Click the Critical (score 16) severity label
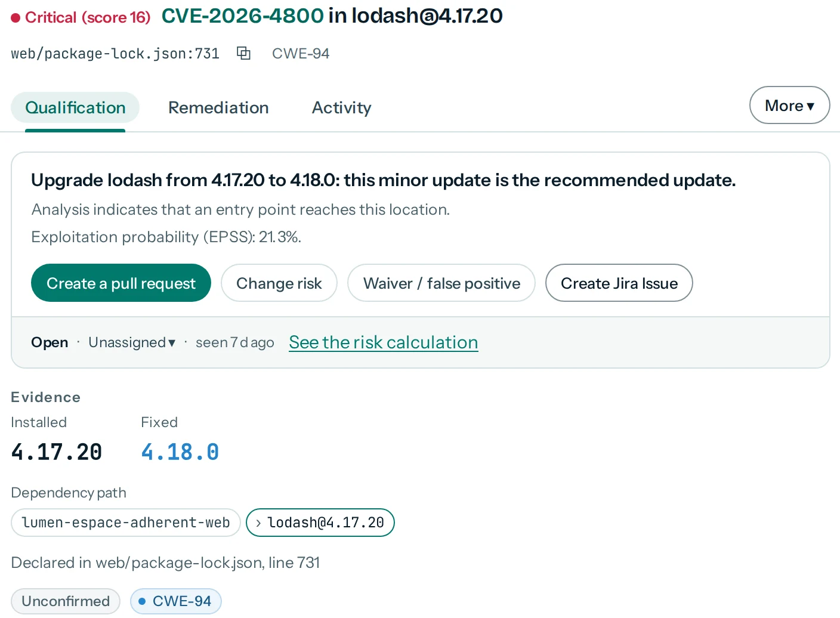Image resolution: width=840 pixels, height=618 pixels. pyautogui.click(x=81, y=17)
